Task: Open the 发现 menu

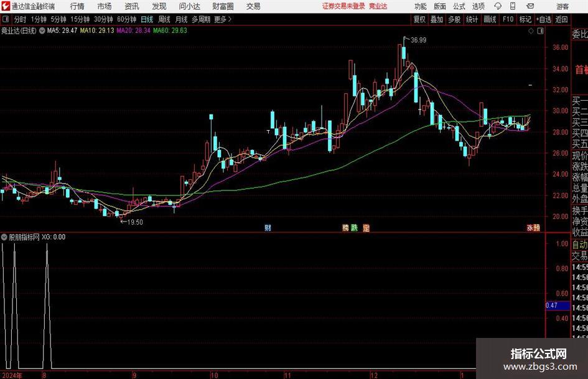Action: pos(159,6)
